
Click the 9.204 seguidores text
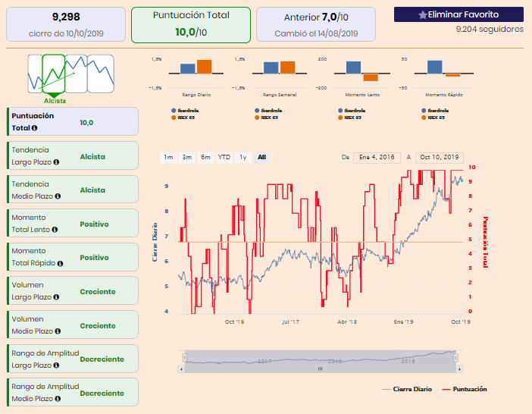tap(490, 29)
